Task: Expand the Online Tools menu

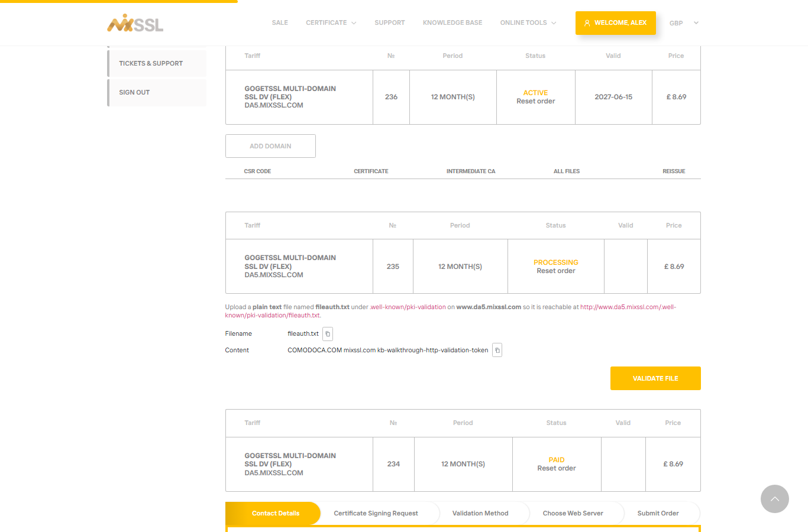Action: point(528,23)
